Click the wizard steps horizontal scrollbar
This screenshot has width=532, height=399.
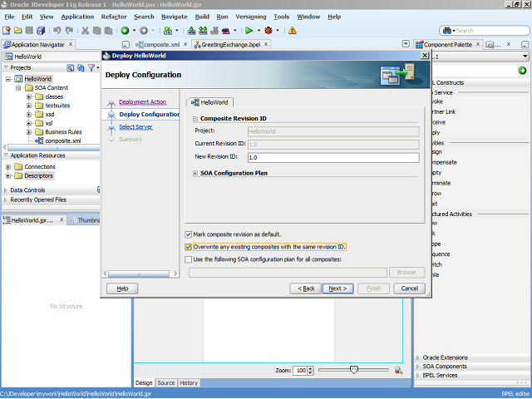(140, 273)
